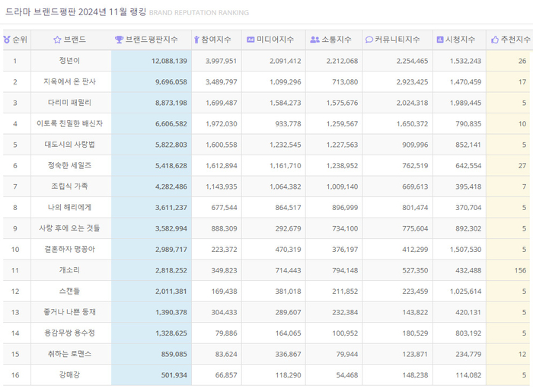Click recommendation value 27 for 정숙한 세일즈

click(522, 166)
